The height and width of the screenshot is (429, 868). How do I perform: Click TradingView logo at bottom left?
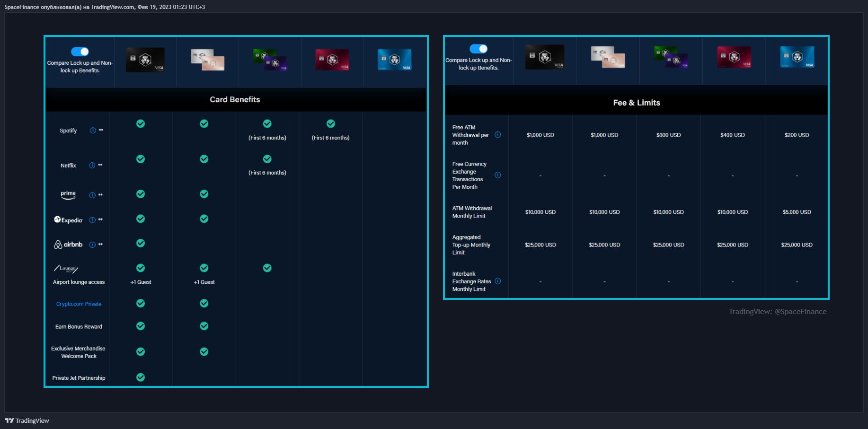click(27, 420)
